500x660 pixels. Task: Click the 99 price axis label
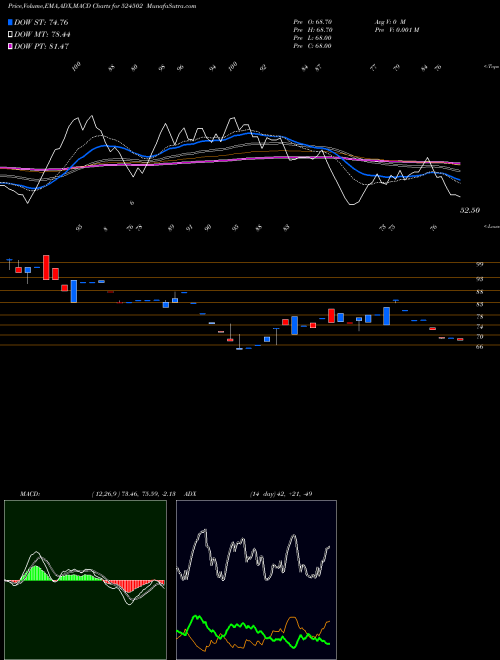[479, 264]
